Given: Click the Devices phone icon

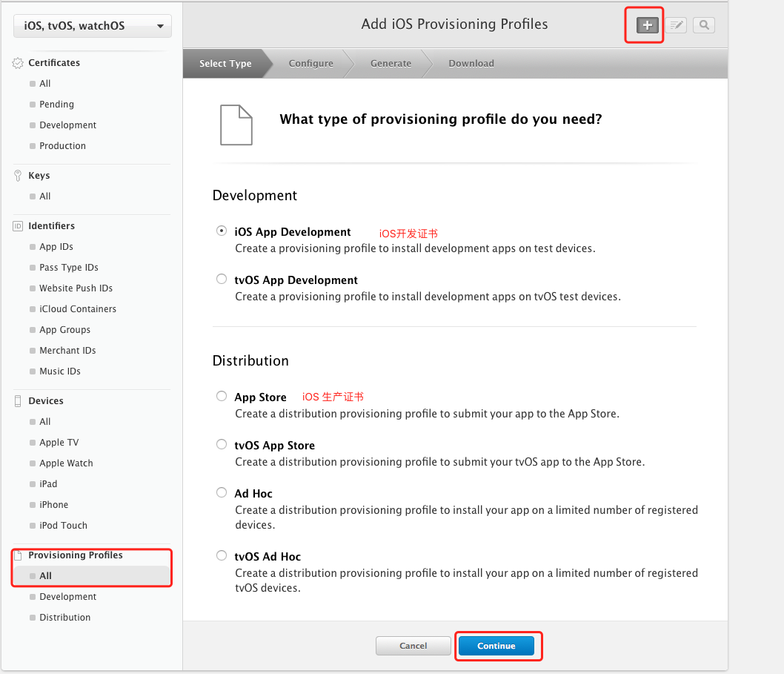Looking at the screenshot, I should (18, 401).
